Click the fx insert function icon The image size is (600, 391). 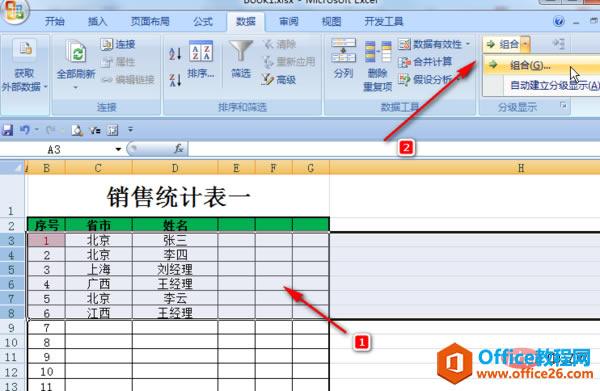pos(178,149)
